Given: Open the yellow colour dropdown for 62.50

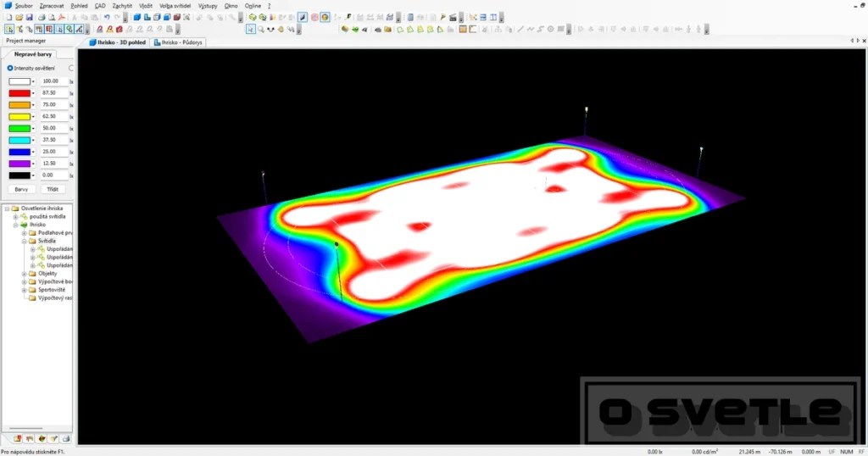Looking at the screenshot, I should [x=33, y=116].
